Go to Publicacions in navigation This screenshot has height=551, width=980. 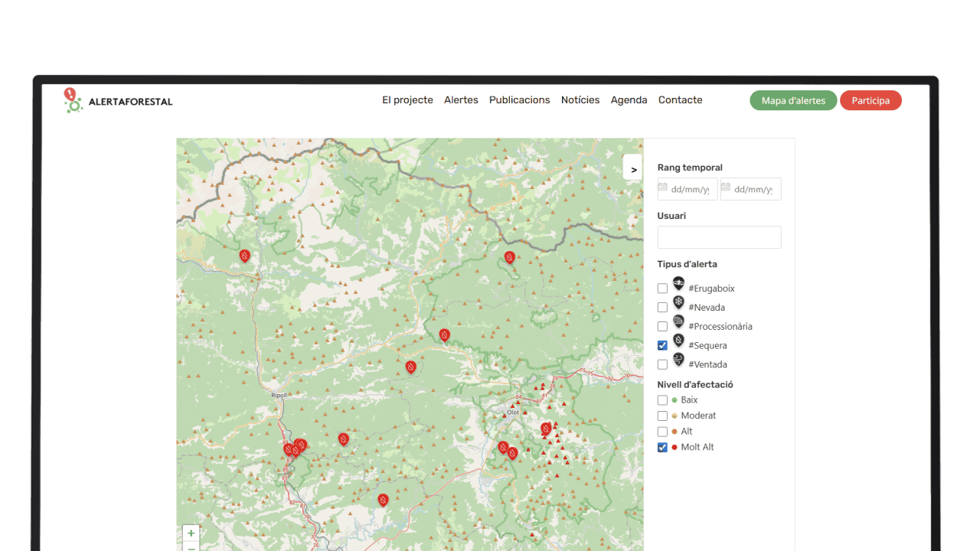click(x=519, y=100)
